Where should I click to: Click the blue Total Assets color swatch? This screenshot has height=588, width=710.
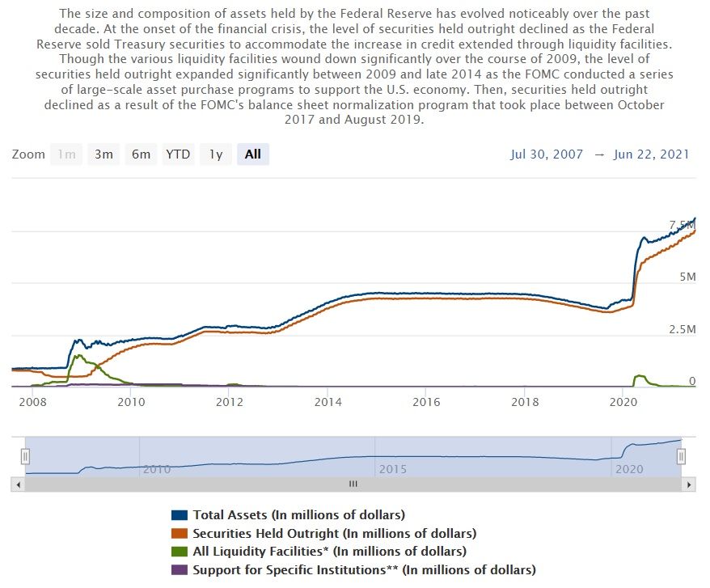click(x=180, y=515)
